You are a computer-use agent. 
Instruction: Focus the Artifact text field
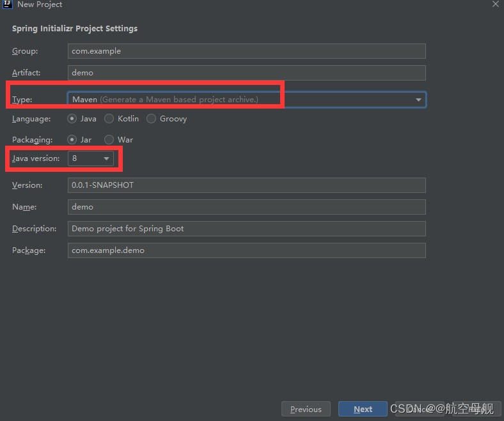[x=246, y=73]
